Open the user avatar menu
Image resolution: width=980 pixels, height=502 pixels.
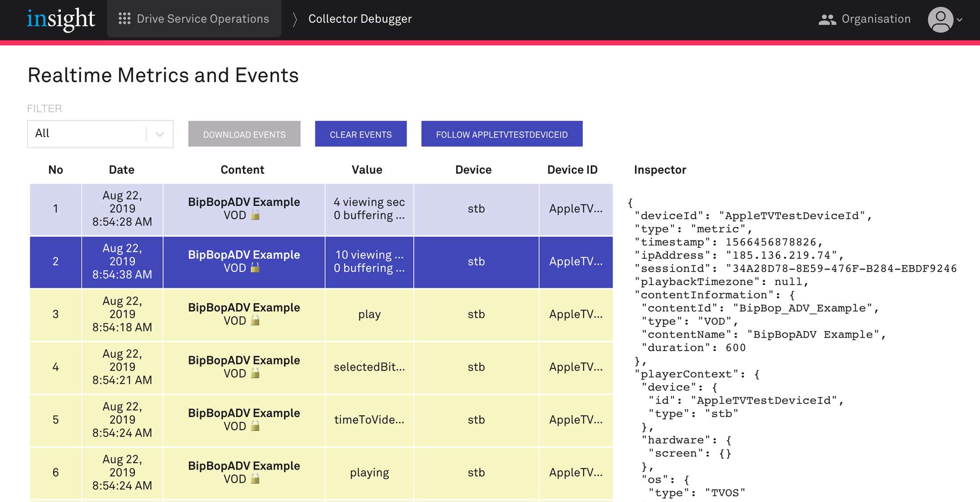940,20
